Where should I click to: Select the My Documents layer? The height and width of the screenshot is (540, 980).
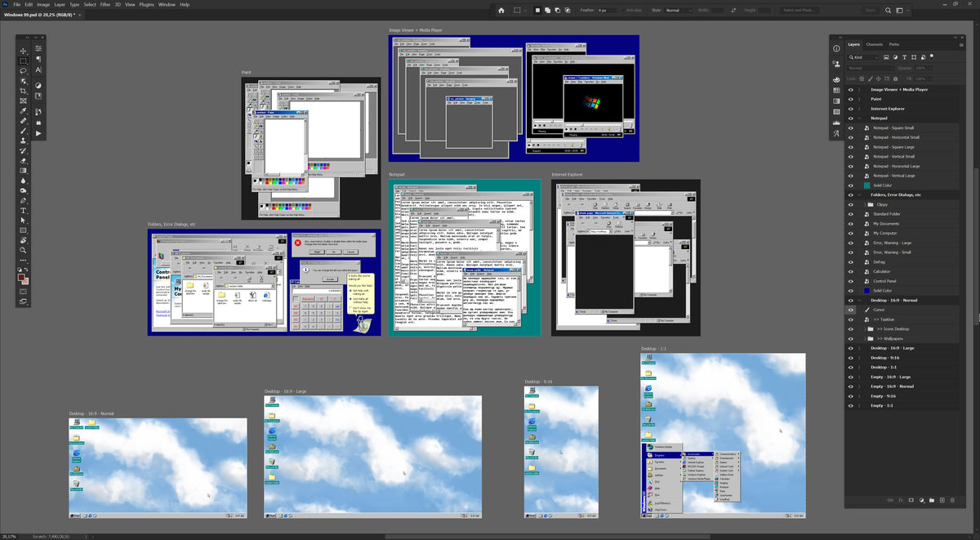[886, 224]
